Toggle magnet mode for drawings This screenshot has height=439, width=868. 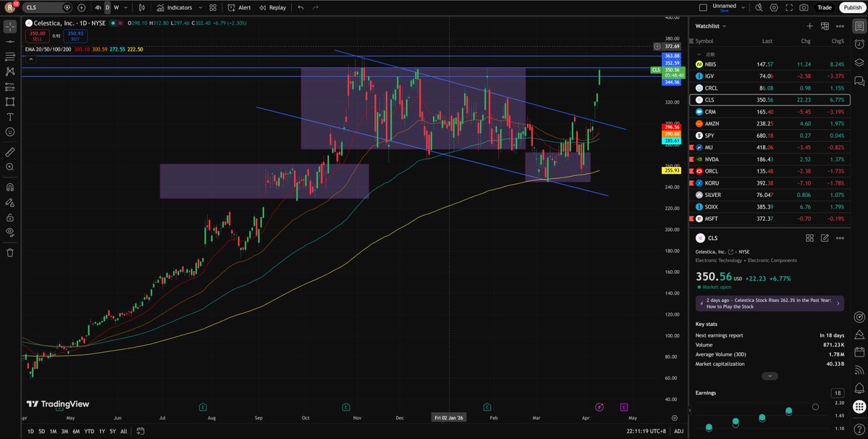point(10,187)
